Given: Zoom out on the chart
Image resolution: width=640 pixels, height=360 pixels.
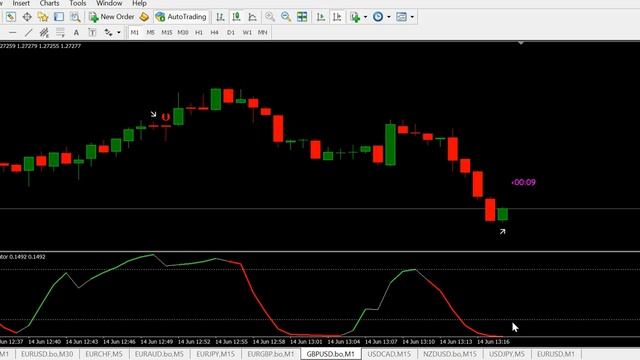Looking at the screenshot, I should (286, 17).
